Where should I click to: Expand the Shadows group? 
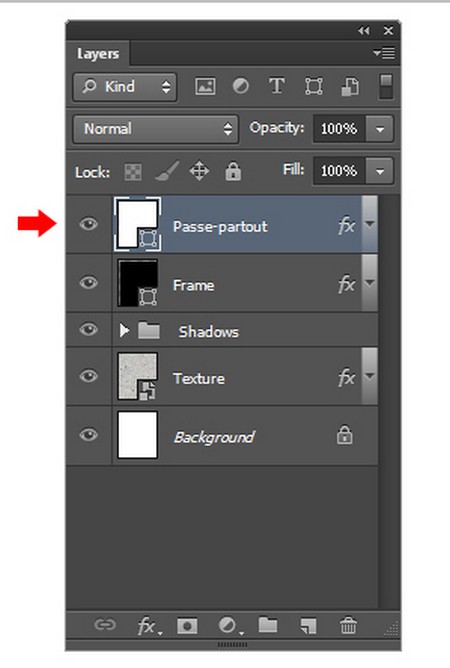coord(124,330)
